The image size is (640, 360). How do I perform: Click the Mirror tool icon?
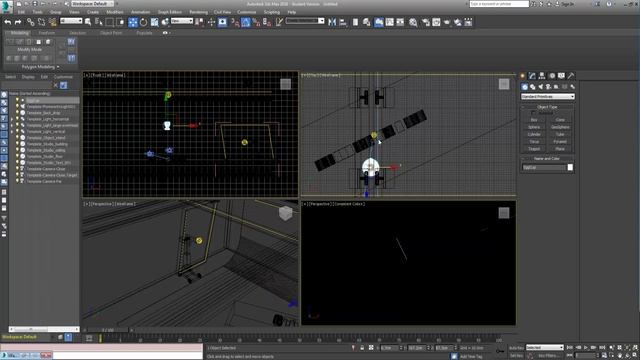click(332, 22)
